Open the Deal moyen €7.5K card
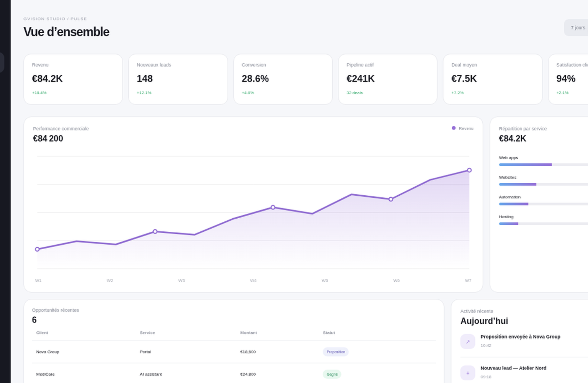Screen dimensions: 588x383 point(493,79)
